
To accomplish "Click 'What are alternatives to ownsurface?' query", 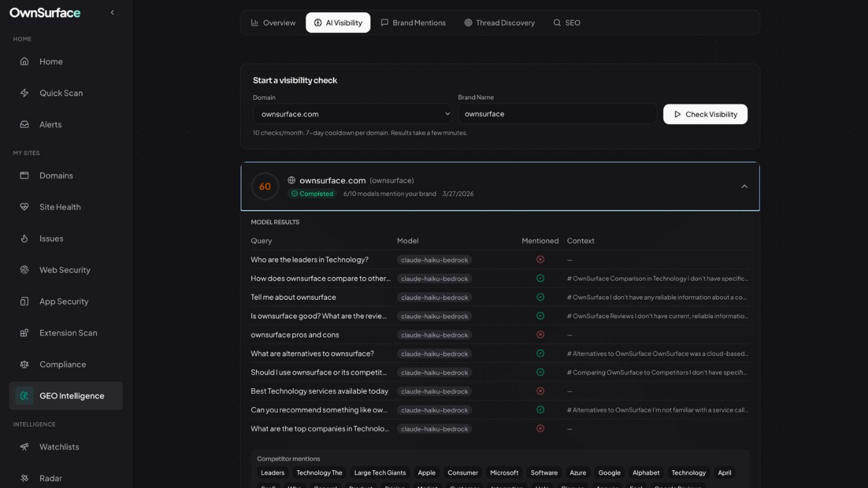I will tap(313, 354).
